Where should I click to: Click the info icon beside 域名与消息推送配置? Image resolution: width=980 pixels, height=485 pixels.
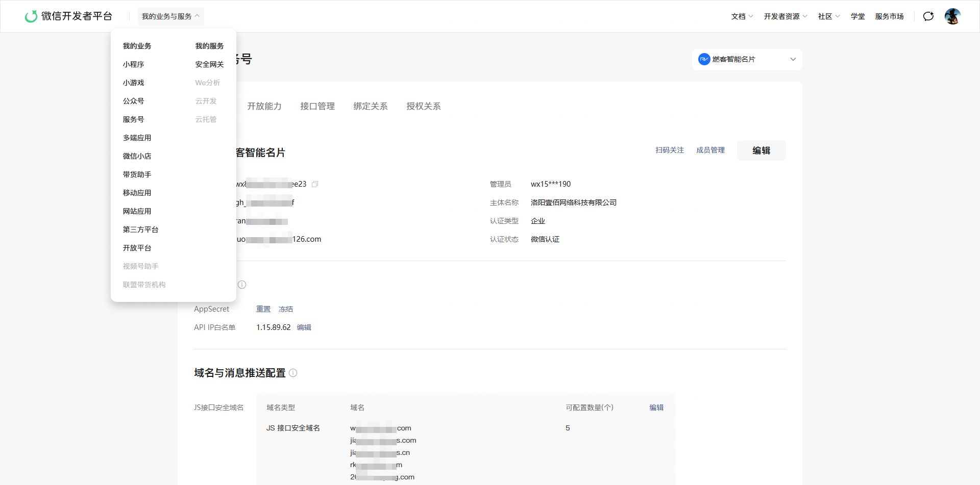click(x=293, y=373)
